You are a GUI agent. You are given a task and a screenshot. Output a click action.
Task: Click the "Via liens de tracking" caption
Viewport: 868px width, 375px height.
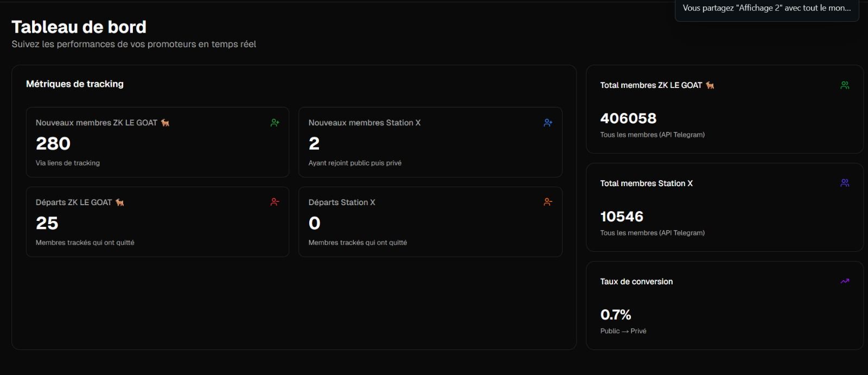point(68,163)
